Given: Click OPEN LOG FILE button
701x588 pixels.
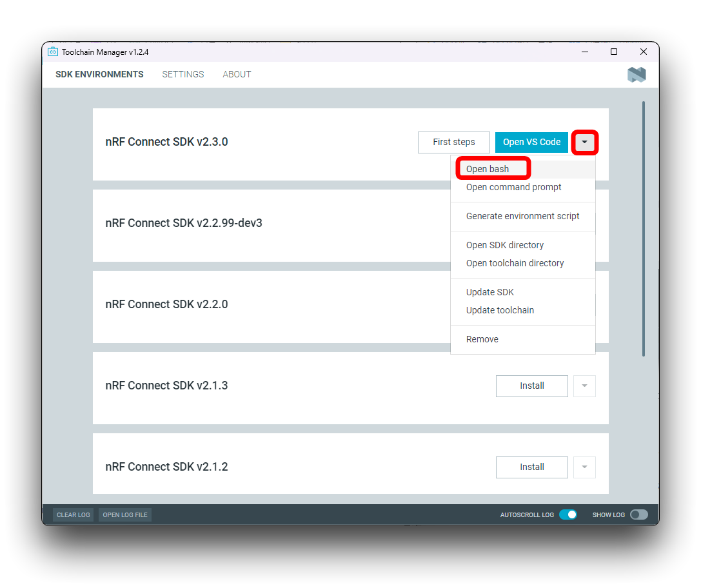Looking at the screenshot, I should [x=125, y=514].
